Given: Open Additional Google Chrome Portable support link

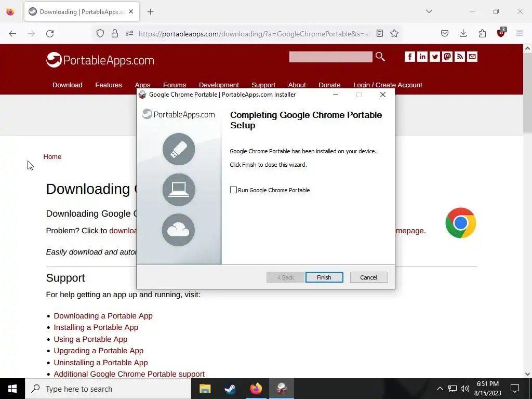Looking at the screenshot, I should pyautogui.click(x=129, y=374).
